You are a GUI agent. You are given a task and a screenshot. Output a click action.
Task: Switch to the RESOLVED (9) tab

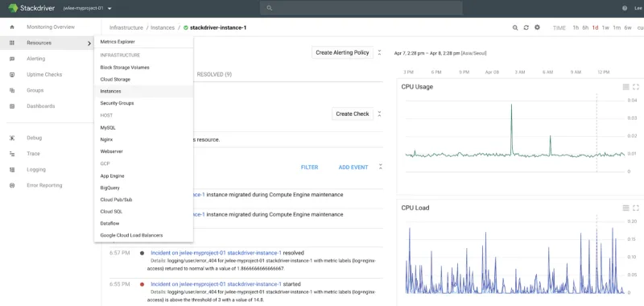tap(214, 74)
